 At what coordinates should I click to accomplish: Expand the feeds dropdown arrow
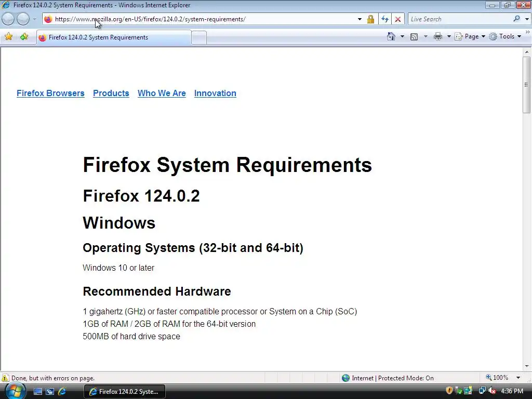(425, 36)
